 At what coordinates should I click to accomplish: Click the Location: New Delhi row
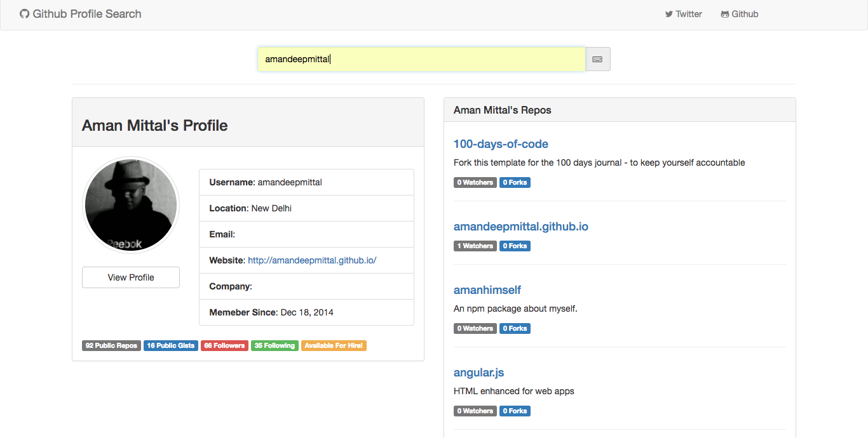point(306,208)
